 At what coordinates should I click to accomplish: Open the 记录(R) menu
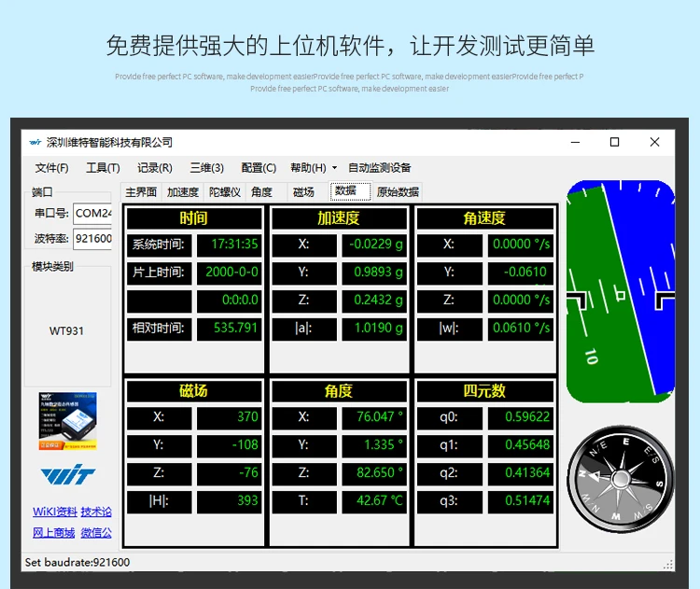[x=155, y=168]
